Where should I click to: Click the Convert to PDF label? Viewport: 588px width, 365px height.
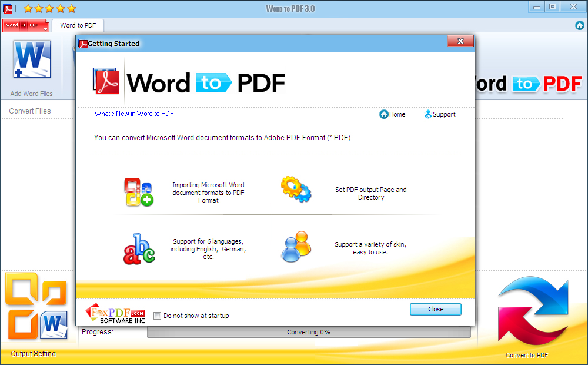point(526,355)
